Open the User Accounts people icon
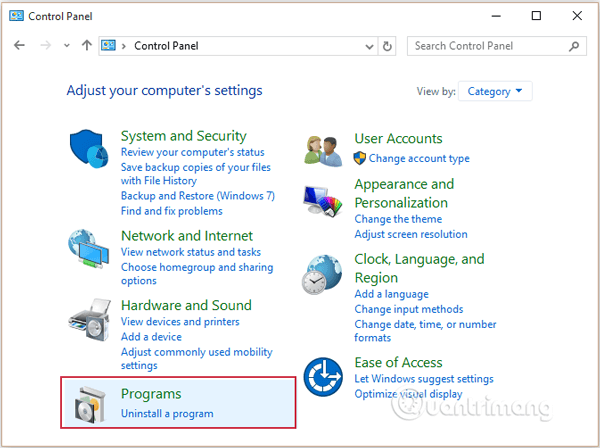This screenshot has height=448, width=600. click(x=323, y=151)
